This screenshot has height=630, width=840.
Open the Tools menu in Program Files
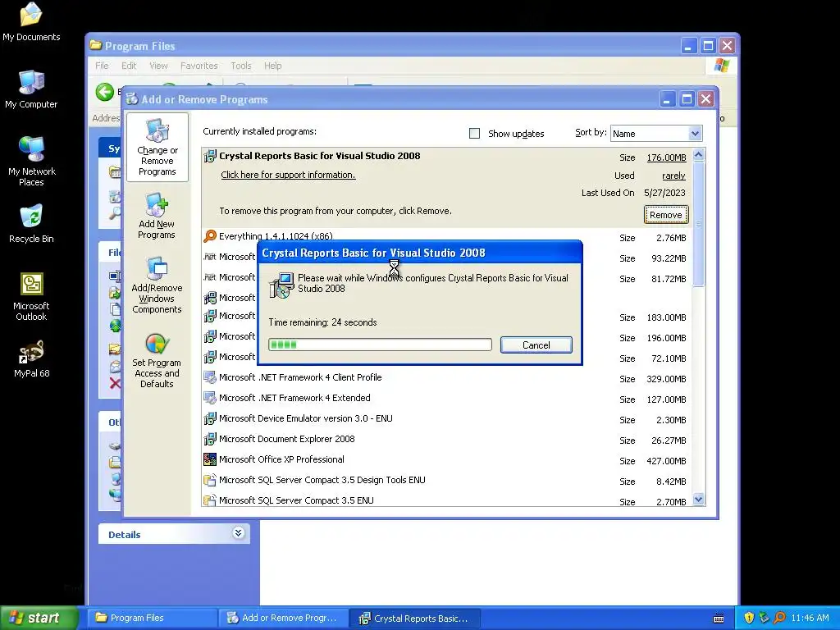point(241,66)
